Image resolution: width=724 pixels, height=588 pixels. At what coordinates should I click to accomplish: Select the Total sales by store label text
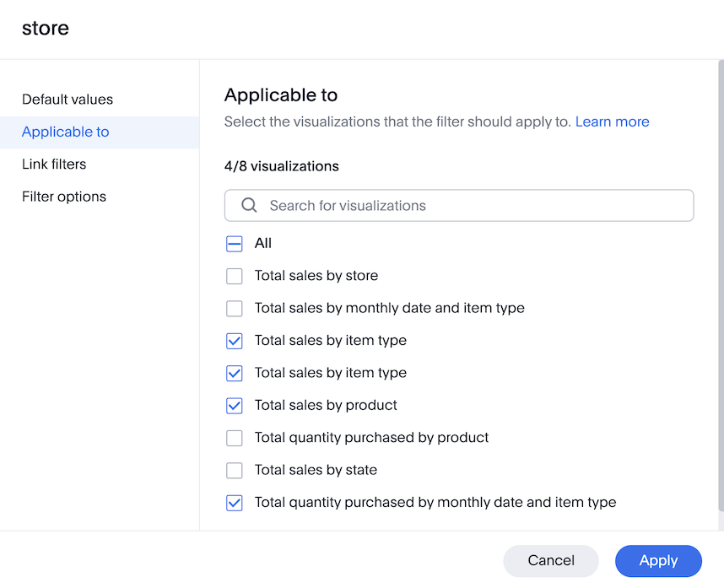(316, 276)
